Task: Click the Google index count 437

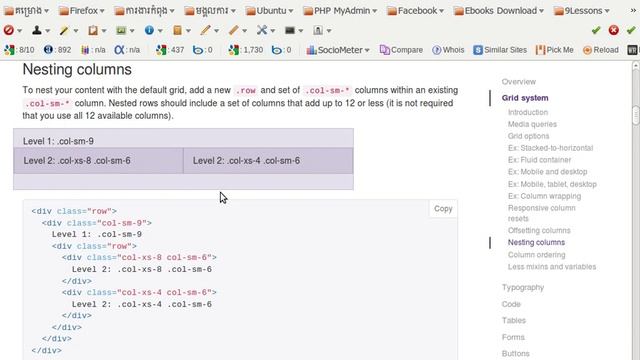Action: (170, 50)
